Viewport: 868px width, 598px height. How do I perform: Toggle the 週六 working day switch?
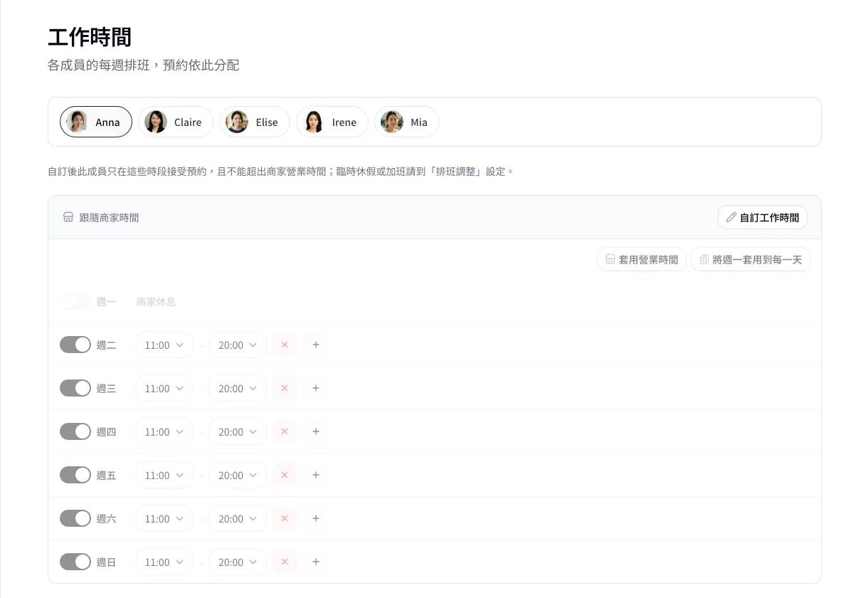(x=75, y=518)
